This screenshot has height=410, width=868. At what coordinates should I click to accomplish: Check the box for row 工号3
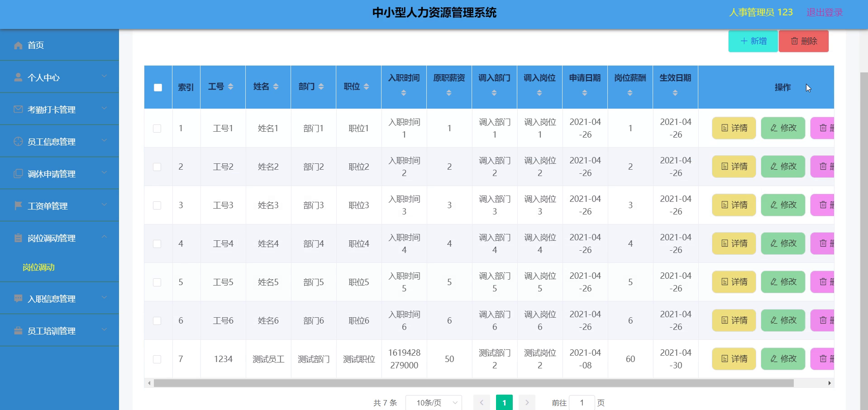pyautogui.click(x=157, y=205)
